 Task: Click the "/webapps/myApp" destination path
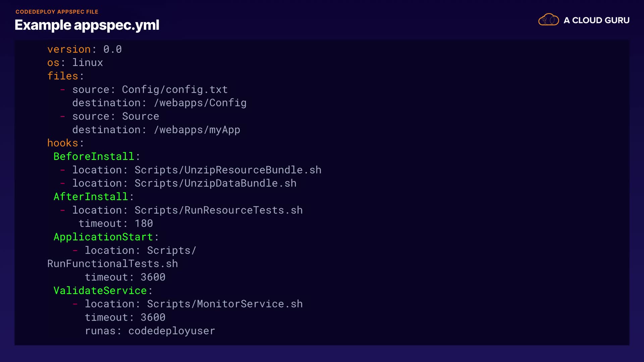pyautogui.click(x=197, y=130)
